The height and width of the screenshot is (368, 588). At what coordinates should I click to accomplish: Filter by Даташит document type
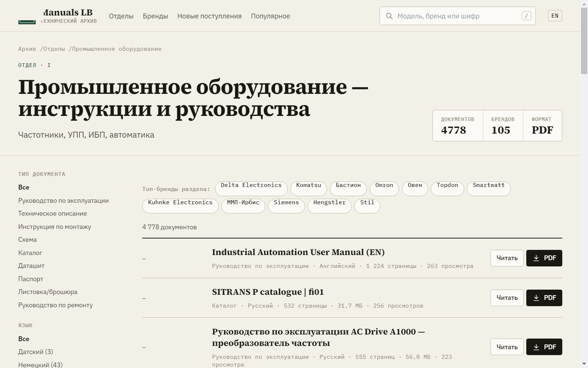click(x=31, y=266)
